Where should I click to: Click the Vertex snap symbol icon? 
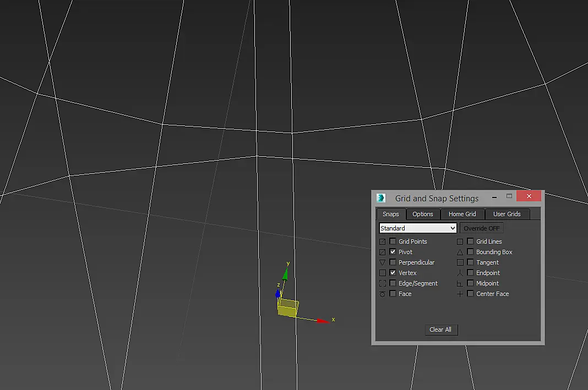coord(383,273)
